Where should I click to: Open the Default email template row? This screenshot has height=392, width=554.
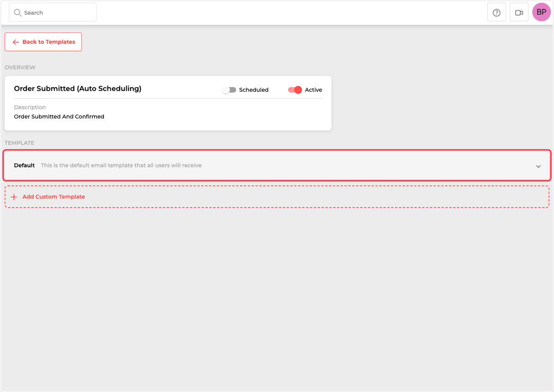coord(277,165)
